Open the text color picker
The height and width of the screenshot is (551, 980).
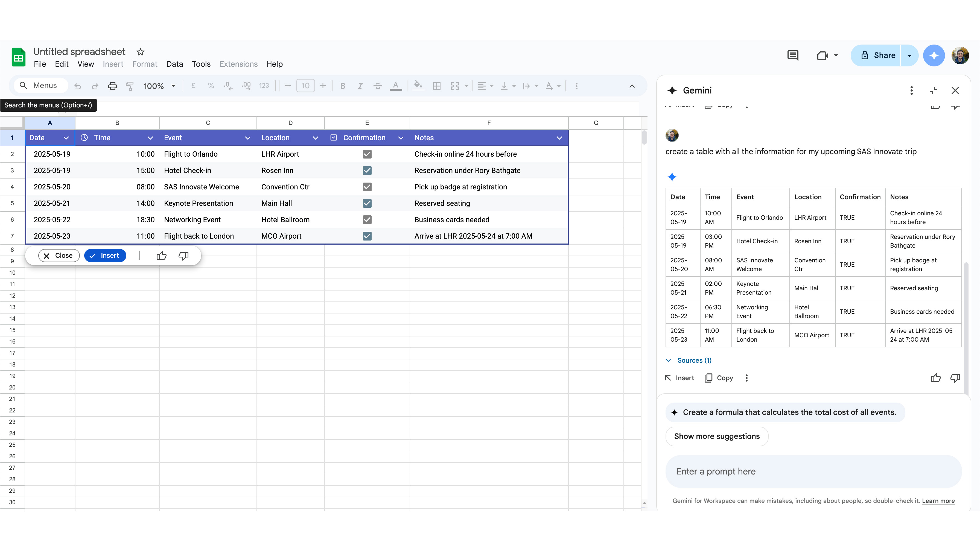click(396, 86)
